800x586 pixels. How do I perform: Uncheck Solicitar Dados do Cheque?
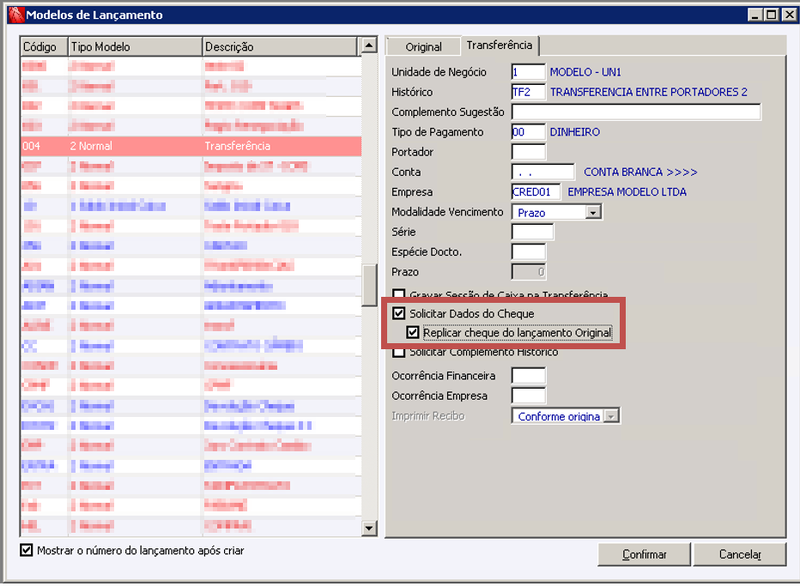tap(399, 313)
